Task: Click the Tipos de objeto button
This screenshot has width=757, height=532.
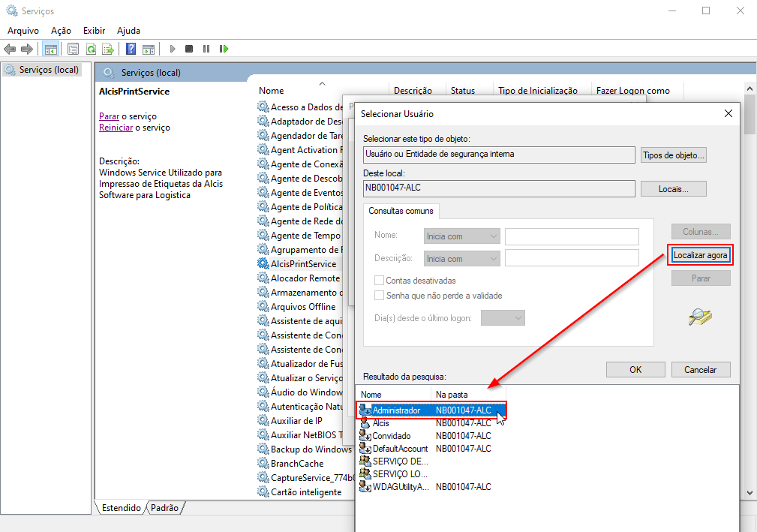Action: coord(673,155)
